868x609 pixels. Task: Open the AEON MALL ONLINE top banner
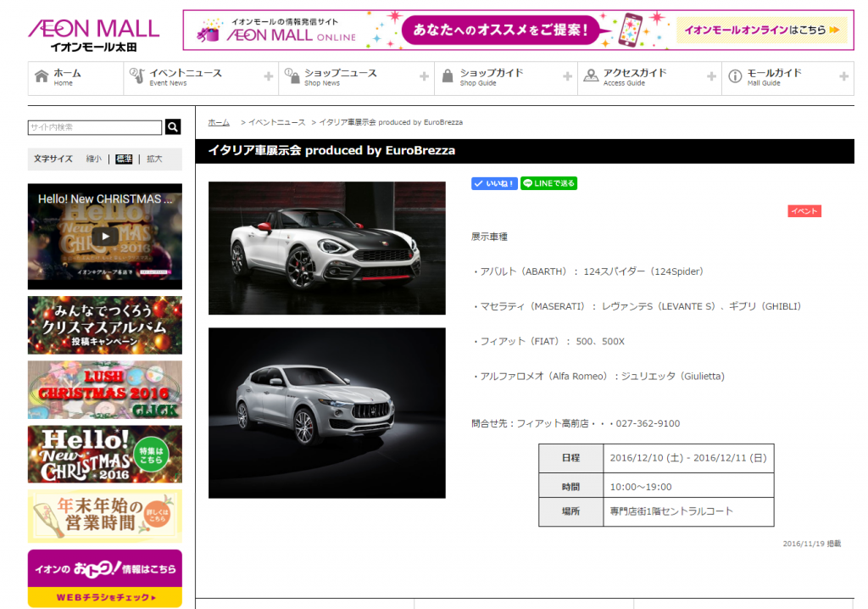click(x=518, y=30)
